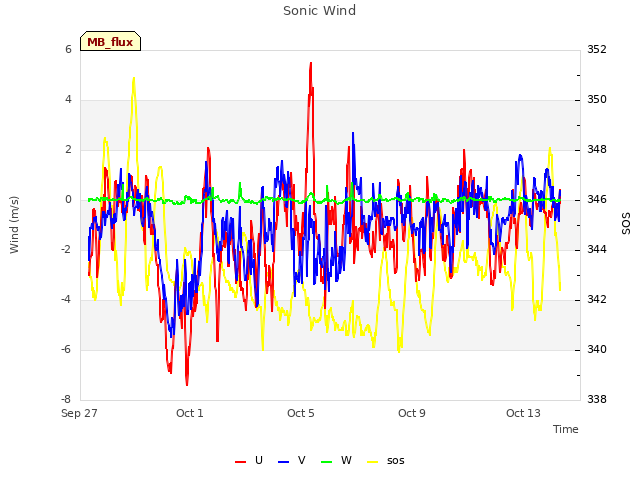The image size is (640, 480).
Task: Click the Oct 13 date tick label
Action: (523, 413)
